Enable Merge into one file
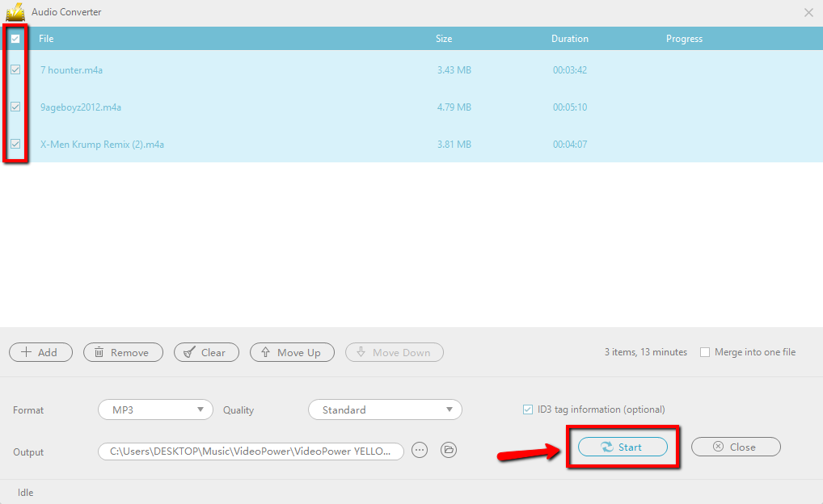823x504 pixels. coord(705,352)
